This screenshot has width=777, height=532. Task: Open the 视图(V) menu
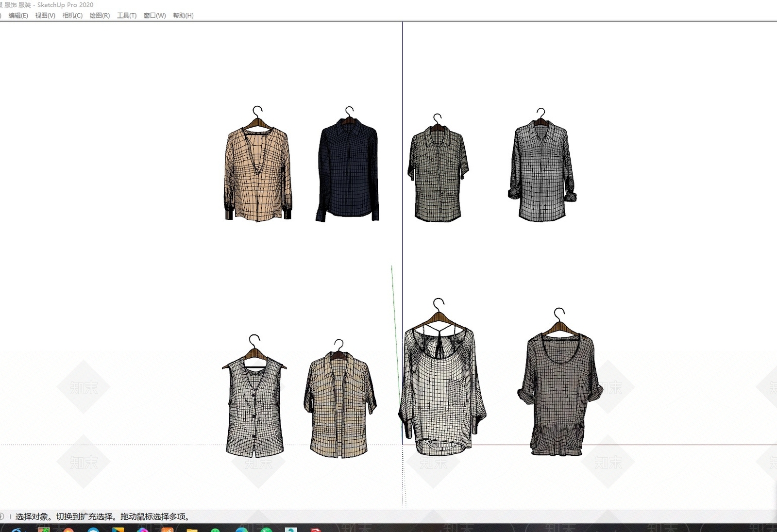pyautogui.click(x=45, y=16)
